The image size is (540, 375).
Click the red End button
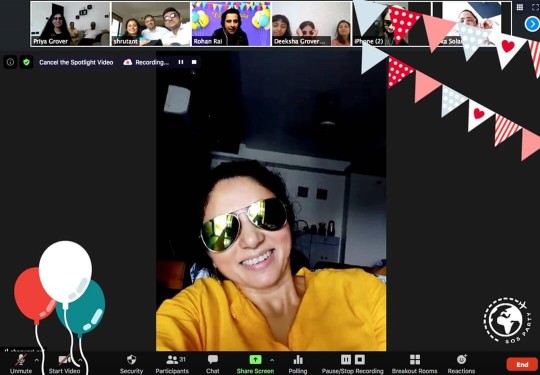point(522,365)
